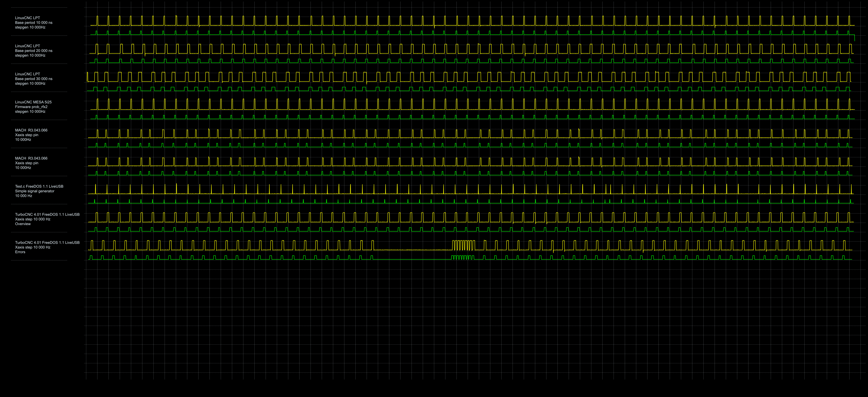The width and height of the screenshot is (868, 397).
Task: Click the second 'MACH R3.043.066' label
Action: pyautogui.click(x=31, y=158)
